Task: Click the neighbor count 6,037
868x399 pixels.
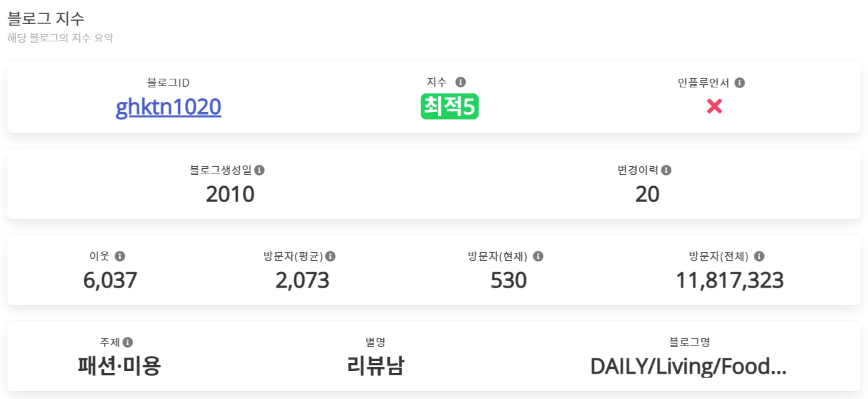Action: pos(110,281)
